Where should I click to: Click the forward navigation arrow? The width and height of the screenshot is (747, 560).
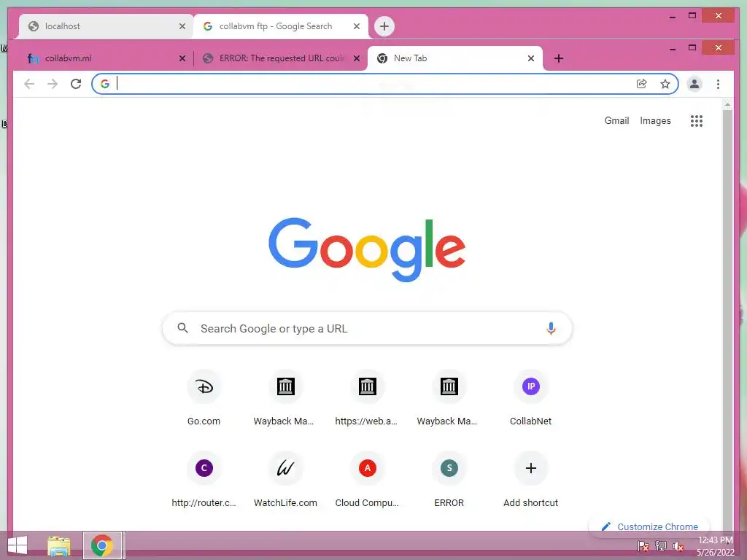tap(53, 85)
